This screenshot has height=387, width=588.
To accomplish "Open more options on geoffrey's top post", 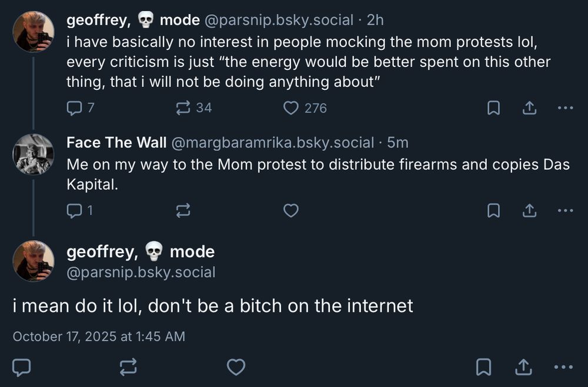I will [565, 107].
